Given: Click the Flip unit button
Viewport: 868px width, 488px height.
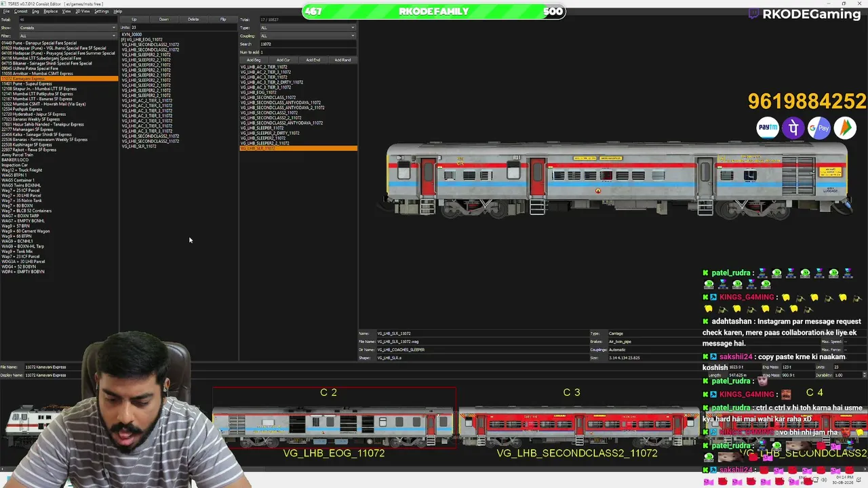Looking at the screenshot, I should [x=223, y=20].
